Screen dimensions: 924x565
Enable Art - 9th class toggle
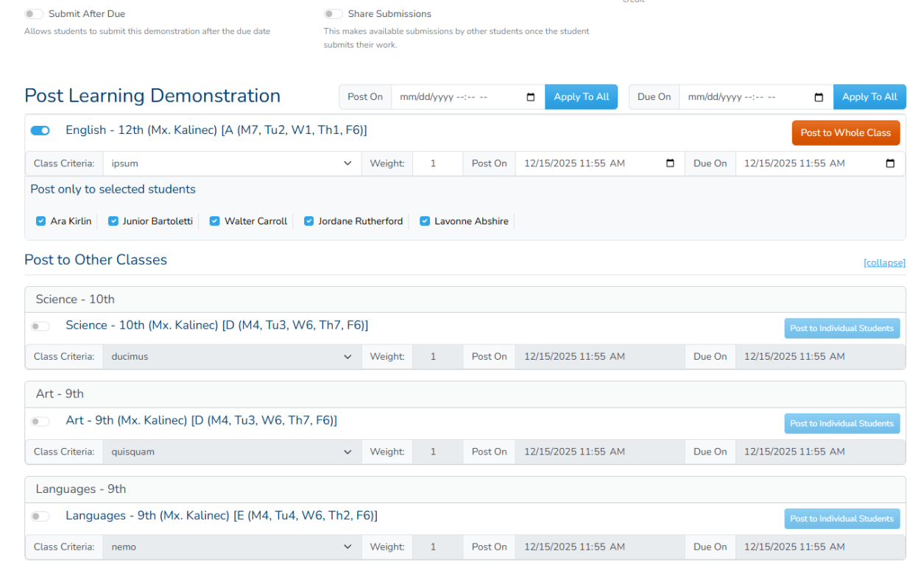40,422
